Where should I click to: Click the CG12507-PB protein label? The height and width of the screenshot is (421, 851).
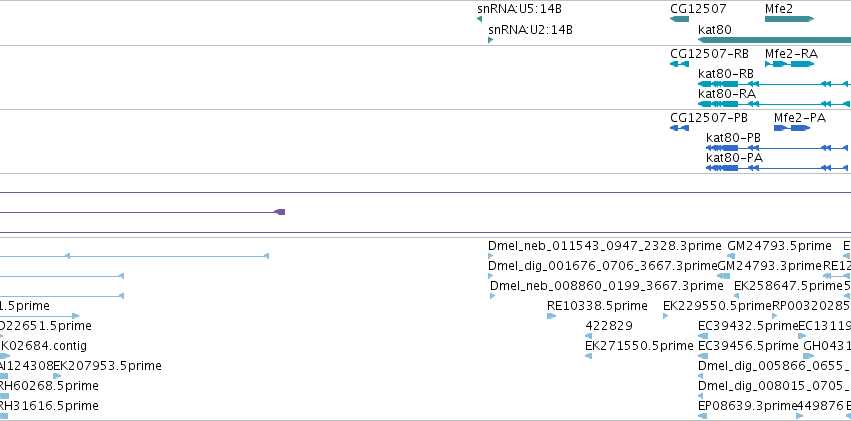(x=709, y=118)
